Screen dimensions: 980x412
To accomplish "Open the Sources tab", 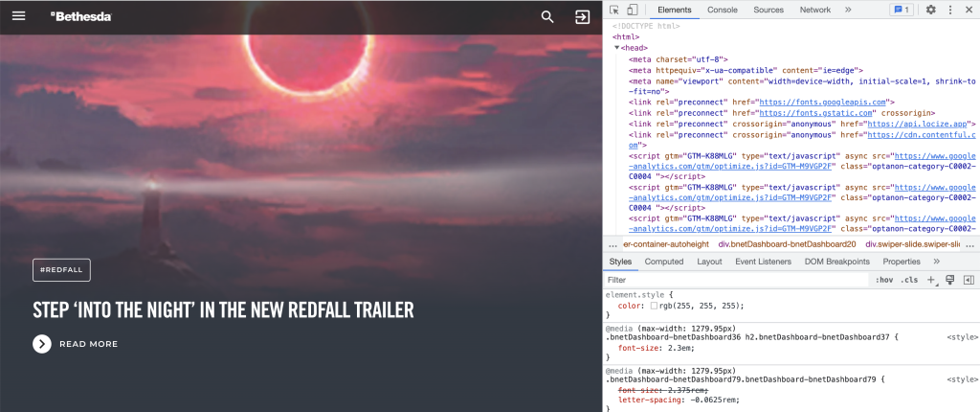I will pos(768,10).
